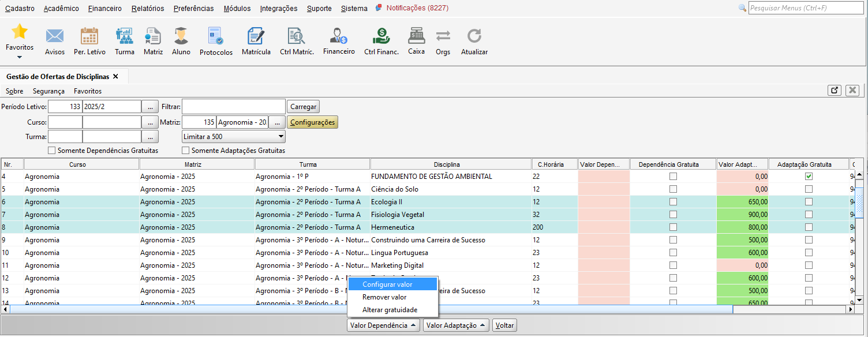Click the Período Letivo code field 133
The height and width of the screenshot is (337, 868).
click(65, 107)
